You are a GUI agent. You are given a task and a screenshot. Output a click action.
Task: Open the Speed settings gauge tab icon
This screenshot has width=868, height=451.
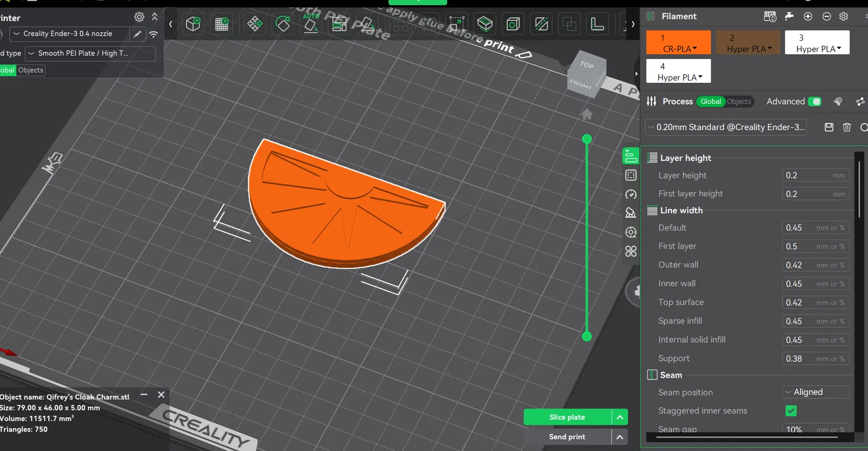point(630,194)
